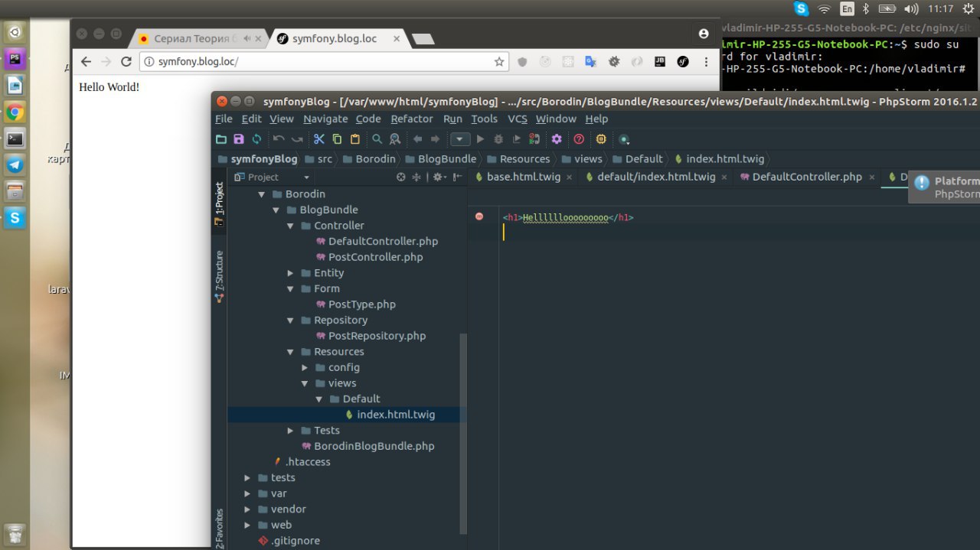Click scroll-from-source target icon in Project panel
The image size is (980, 550).
pyautogui.click(x=400, y=177)
